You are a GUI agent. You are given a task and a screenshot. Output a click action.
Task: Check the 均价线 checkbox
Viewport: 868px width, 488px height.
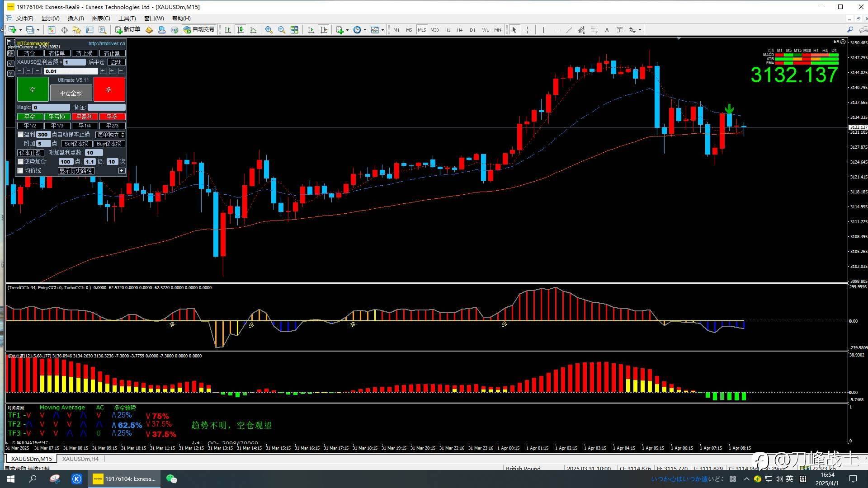20,170
